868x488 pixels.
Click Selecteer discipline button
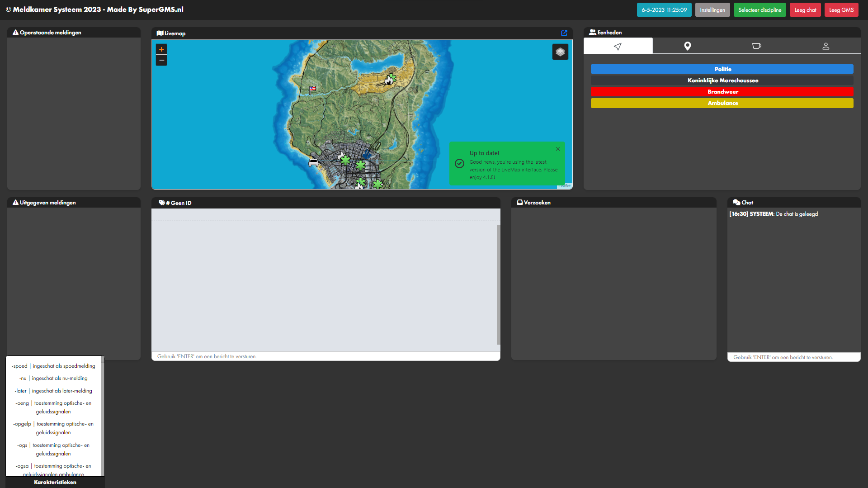click(759, 9)
